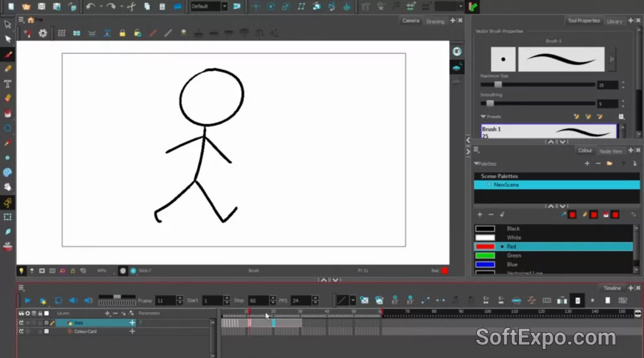Open a scene with the folder icon
Screen dimensions: 644x358
tap(26, 6)
